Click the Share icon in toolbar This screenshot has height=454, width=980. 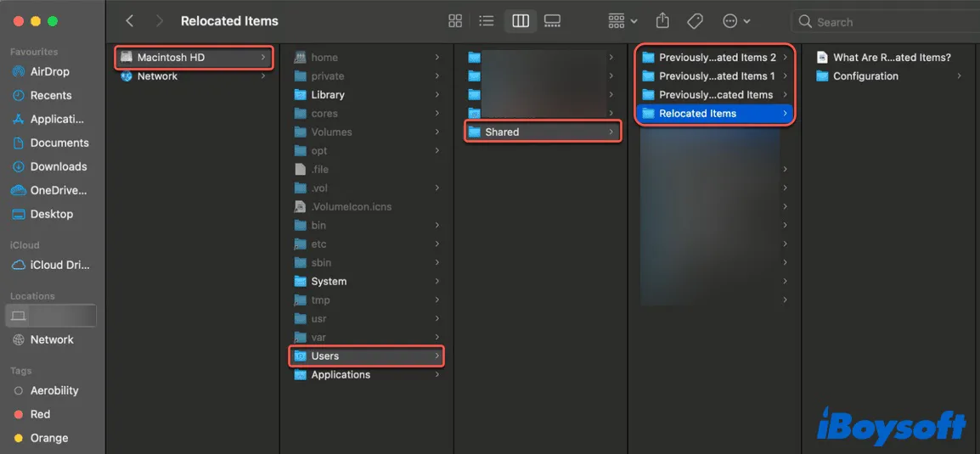662,21
